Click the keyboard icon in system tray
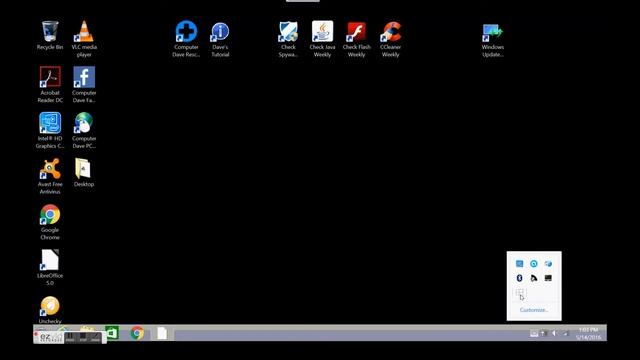 (x=533, y=333)
